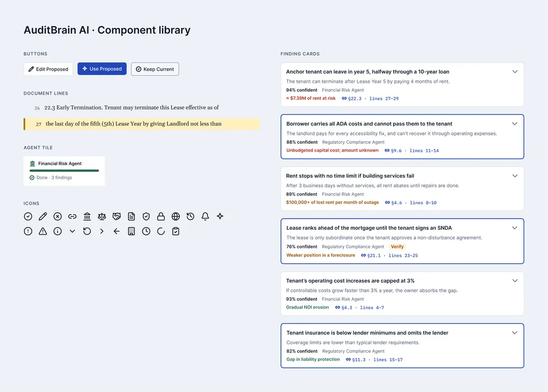Click the chain link icon in the Icons grid

(x=72, y=216)
